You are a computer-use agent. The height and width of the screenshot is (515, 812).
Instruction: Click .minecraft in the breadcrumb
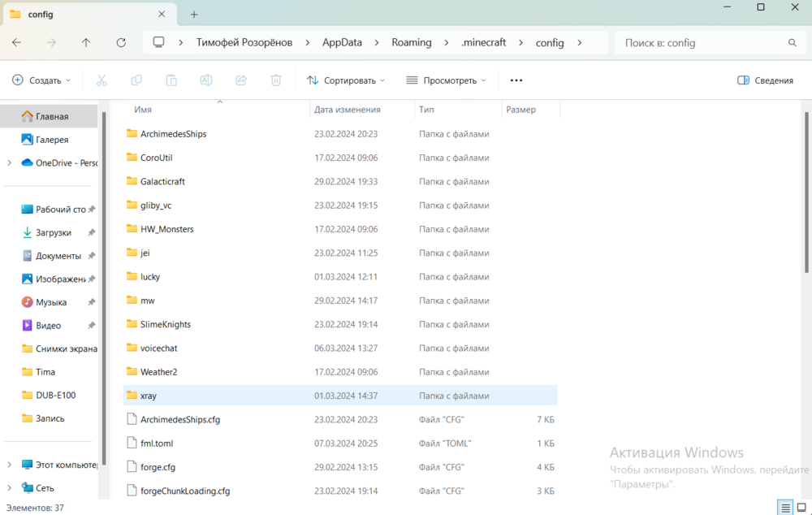coord(484,42)
